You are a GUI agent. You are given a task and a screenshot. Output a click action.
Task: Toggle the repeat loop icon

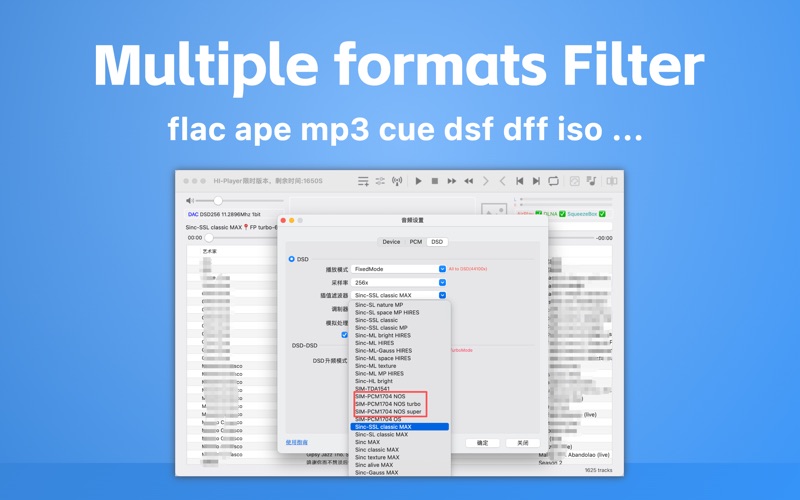click(x=553, y=181)
